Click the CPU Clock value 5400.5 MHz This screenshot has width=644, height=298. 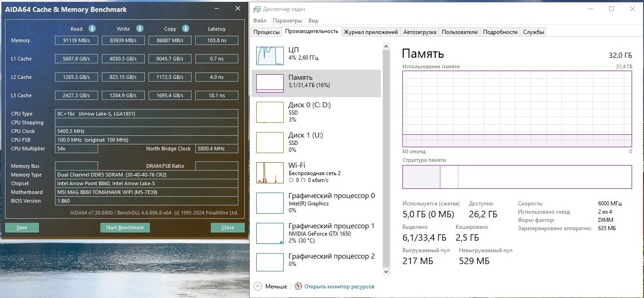(x=147, y=131)
